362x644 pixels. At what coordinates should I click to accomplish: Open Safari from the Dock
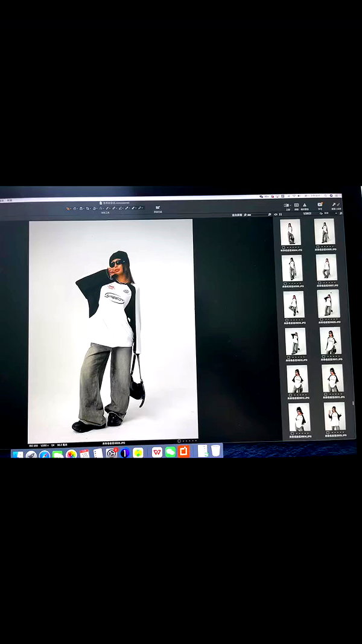44,455
